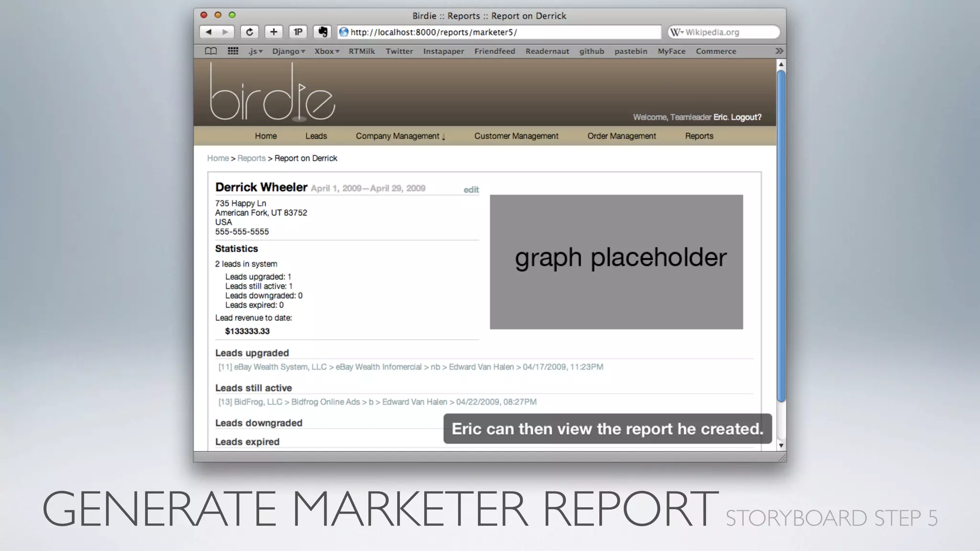Click the "Leads still active: 1" statistic

pyautogui.click(x=259, y=286)
